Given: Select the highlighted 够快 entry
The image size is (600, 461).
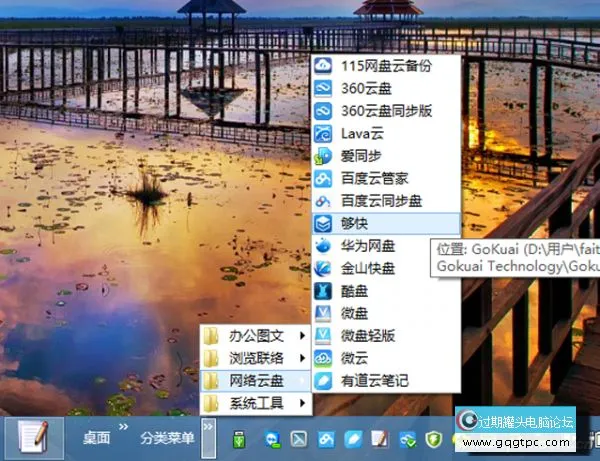Looking at the screenshot, I should [386, 223].
